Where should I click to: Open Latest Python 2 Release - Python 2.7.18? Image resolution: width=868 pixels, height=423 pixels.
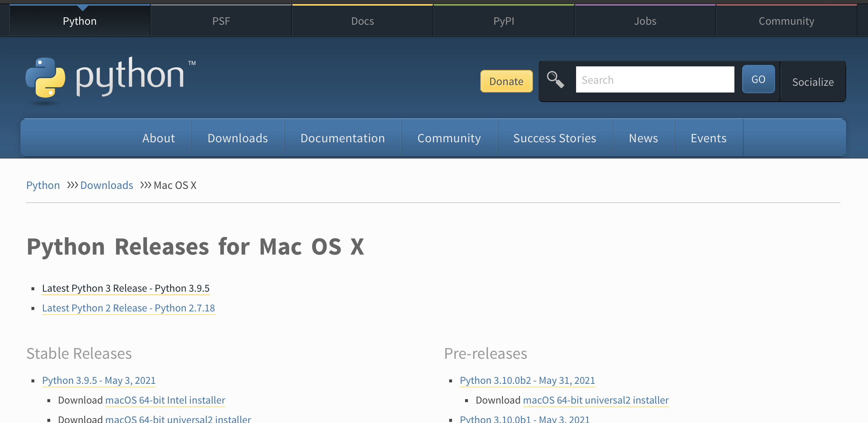[x=129, y=308]
